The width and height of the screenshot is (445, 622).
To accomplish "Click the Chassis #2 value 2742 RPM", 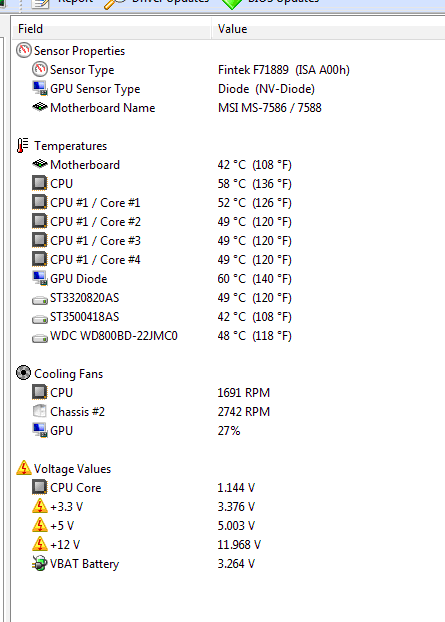I will point(244,412).
